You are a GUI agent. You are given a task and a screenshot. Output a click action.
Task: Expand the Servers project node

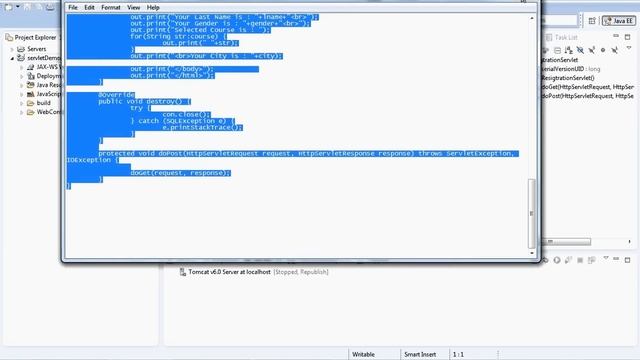[x=12, y=49]
